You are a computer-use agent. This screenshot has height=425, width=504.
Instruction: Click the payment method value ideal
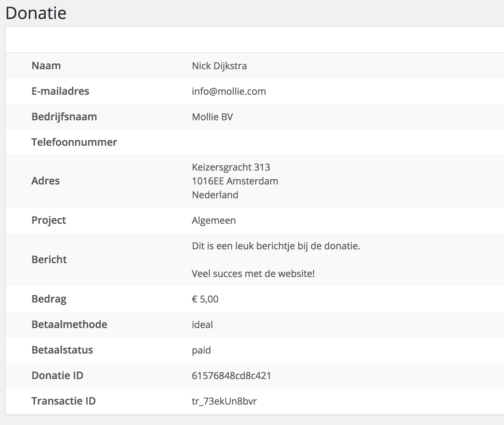pyautogui.click(x=202, y=325)
